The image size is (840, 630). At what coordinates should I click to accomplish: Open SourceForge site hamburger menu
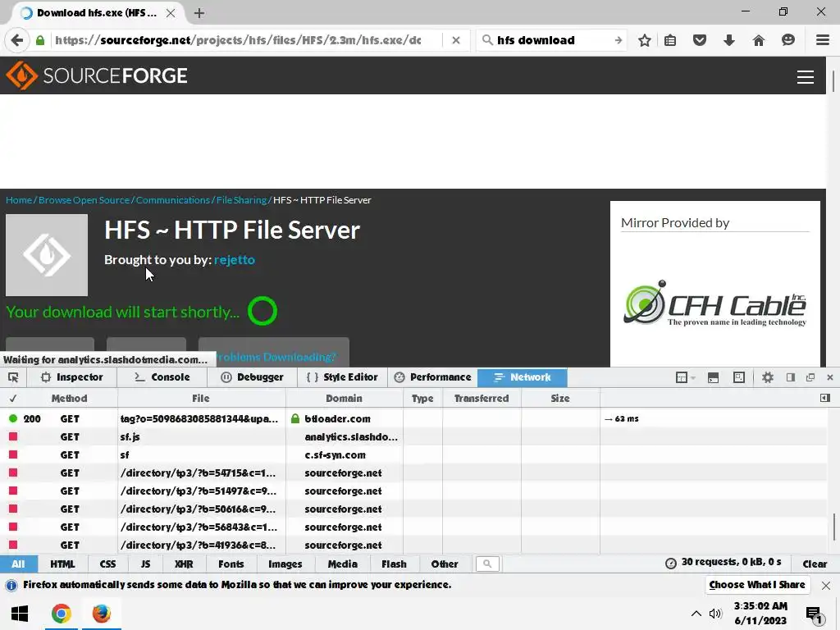click(x=806, y=77)
